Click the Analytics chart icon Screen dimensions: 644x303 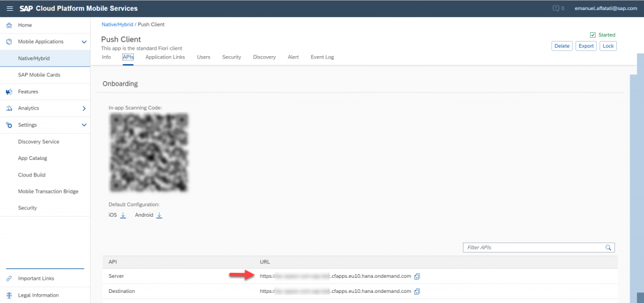pyautogui.click(x=9, y=108)
